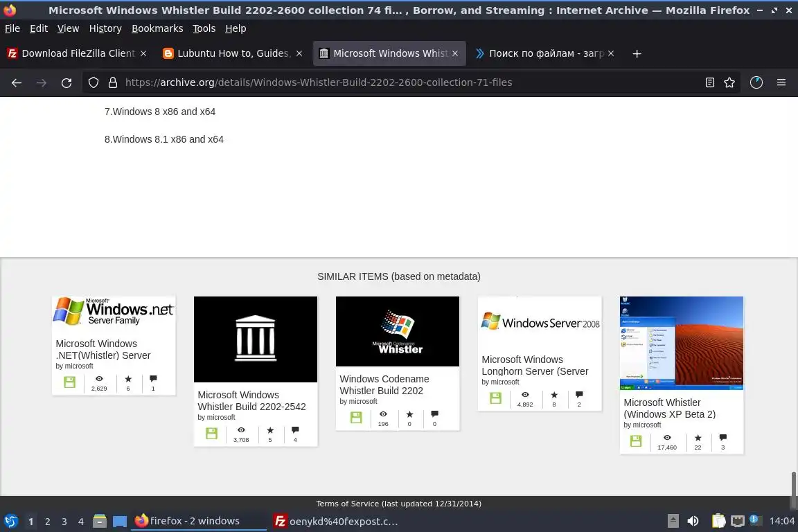Open the Firefox extensions circular icon
The height and width of the screenshot is (532, 798).
pyautogui.click(x=756, y=82)
